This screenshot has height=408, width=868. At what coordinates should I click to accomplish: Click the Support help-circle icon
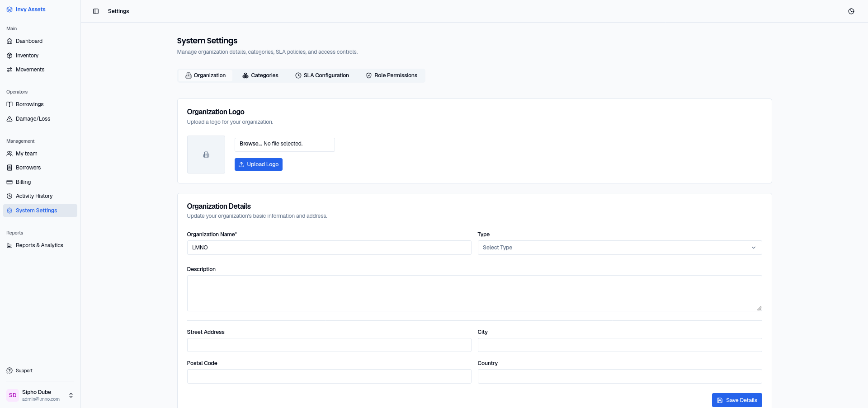(9, 370)
